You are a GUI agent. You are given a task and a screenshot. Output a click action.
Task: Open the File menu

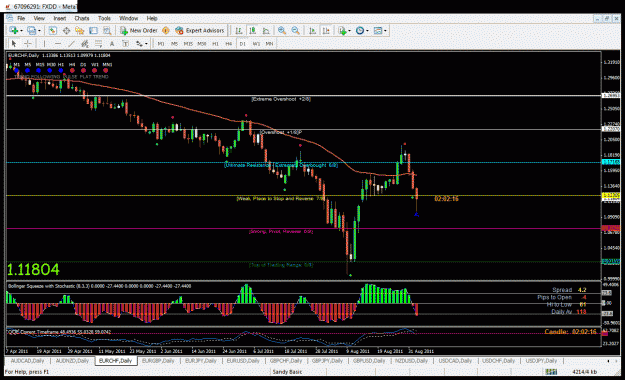[x=21, y=18]
